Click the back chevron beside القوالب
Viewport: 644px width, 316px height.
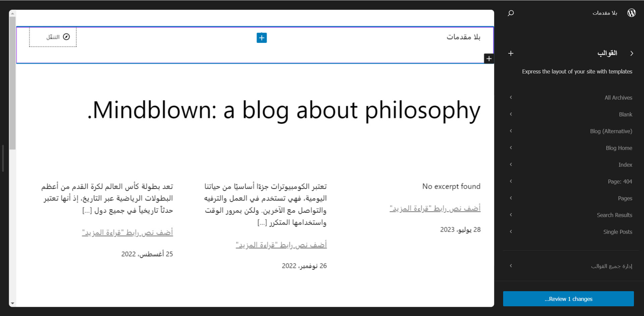pos(632,53)
